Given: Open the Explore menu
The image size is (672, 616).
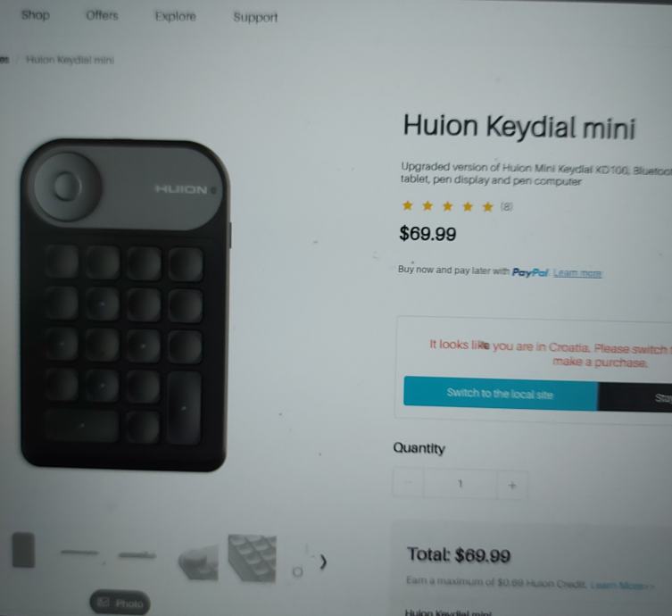Looking at the screenshot, I should point(175,16).
